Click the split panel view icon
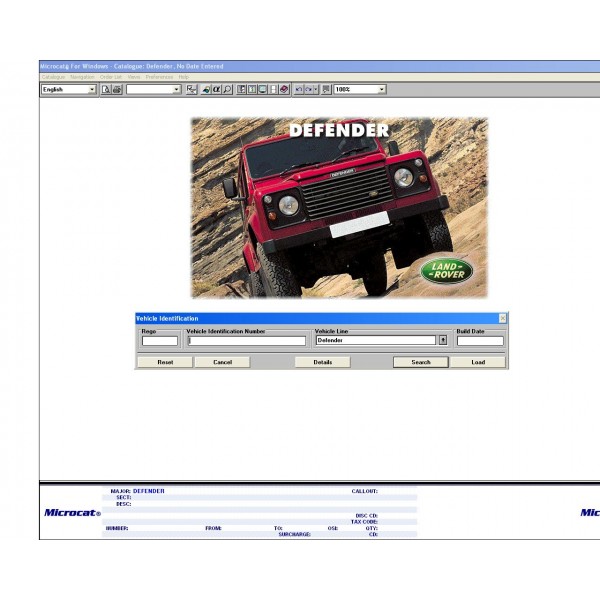This screenshot has width=600, height=600. tap(273, 90)
